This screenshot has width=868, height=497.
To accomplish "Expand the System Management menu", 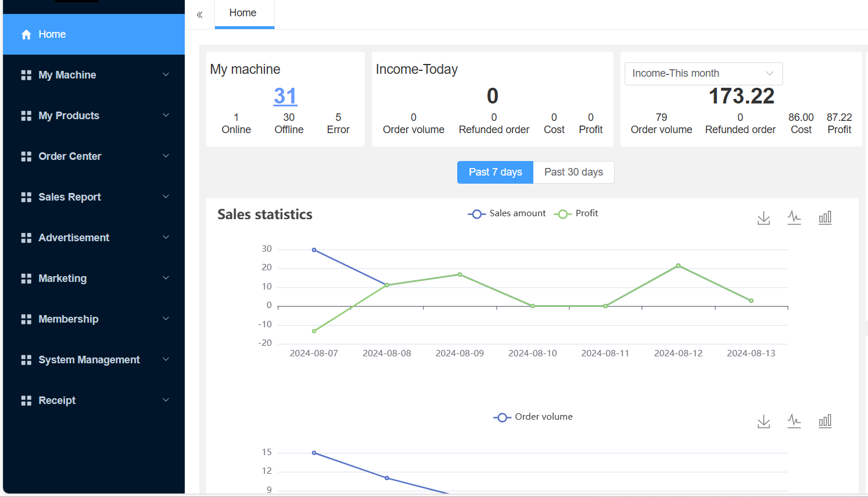I will point(94,360).
